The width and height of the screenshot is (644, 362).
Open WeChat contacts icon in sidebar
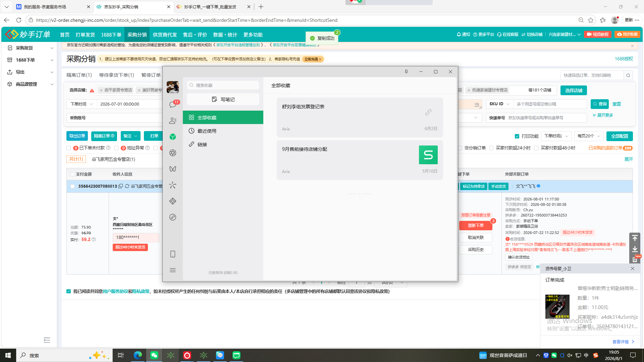click(x=173, y=121)
